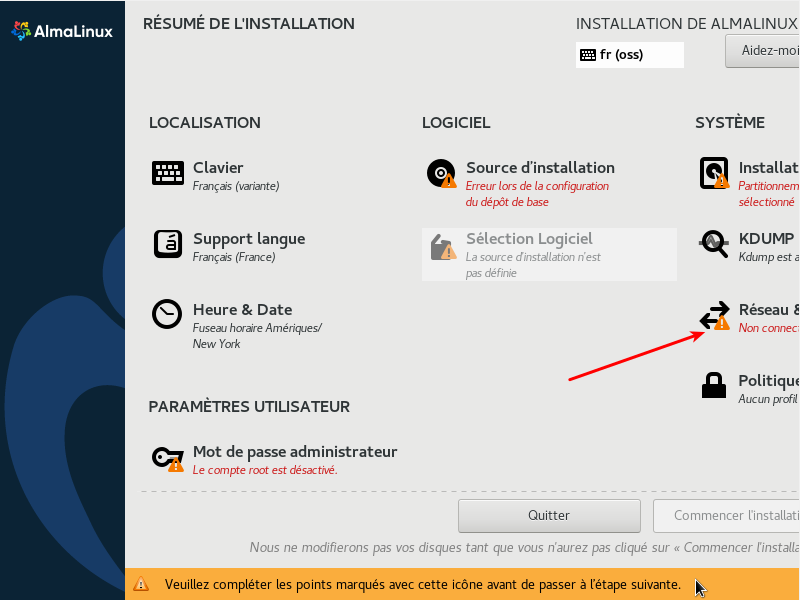Viewport: 800px width, 600px height.
Task: Click the Quitter button
Action: [x=549, y=516]
